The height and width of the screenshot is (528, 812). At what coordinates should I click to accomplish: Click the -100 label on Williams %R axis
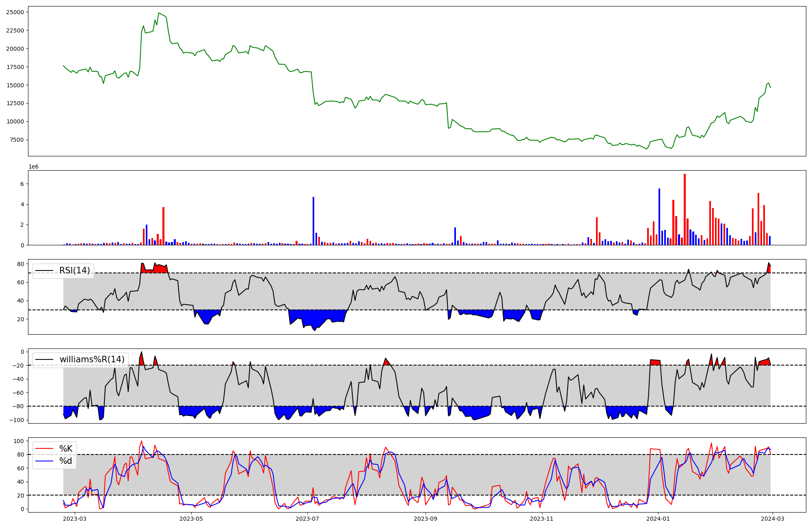click(x=16, y=420)
